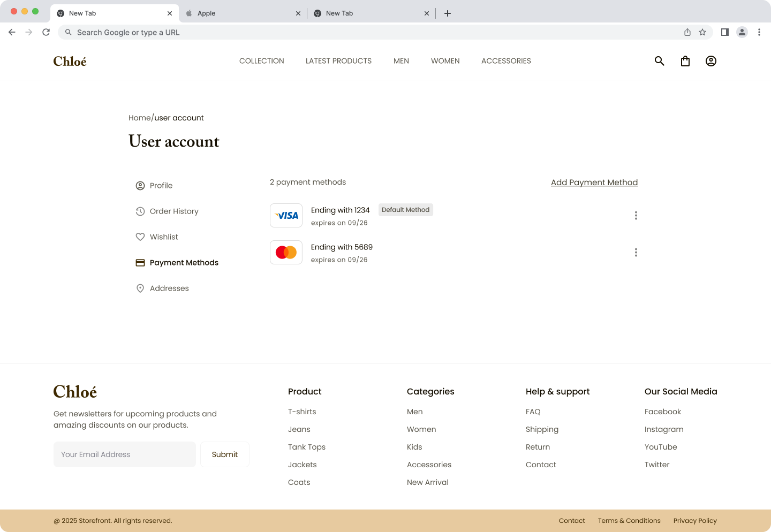Click the Visa card logo
Image resolution: width=771 pixels, height=532 pixels.
(x=286, y=216)
